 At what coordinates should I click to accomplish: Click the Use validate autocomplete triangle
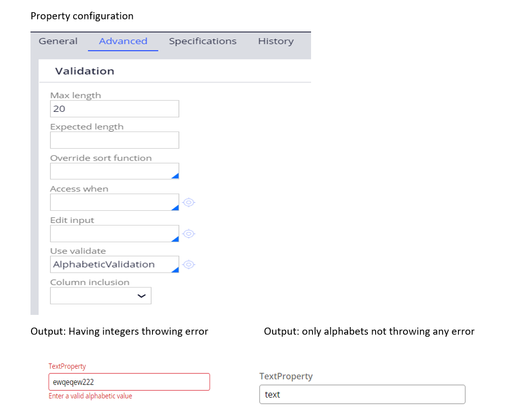click(176, 268)
